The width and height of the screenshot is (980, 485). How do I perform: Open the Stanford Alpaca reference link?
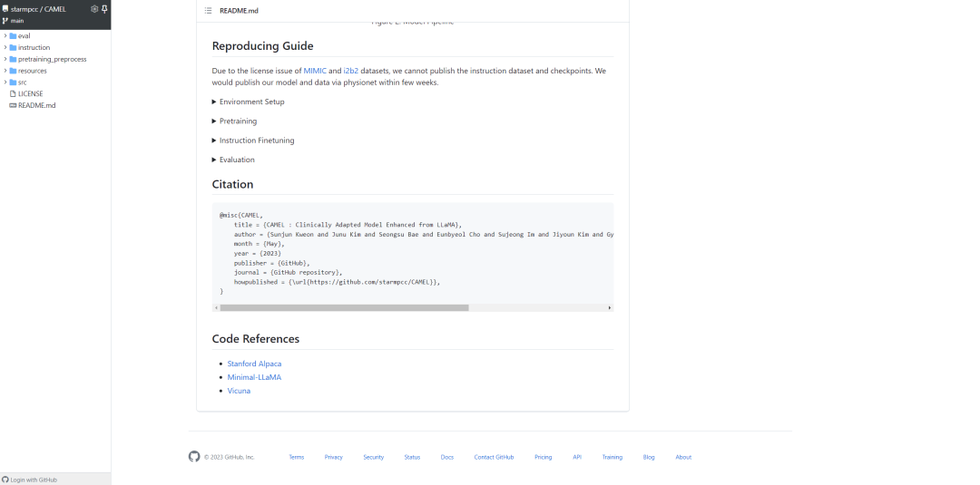(x=254, y=364)
